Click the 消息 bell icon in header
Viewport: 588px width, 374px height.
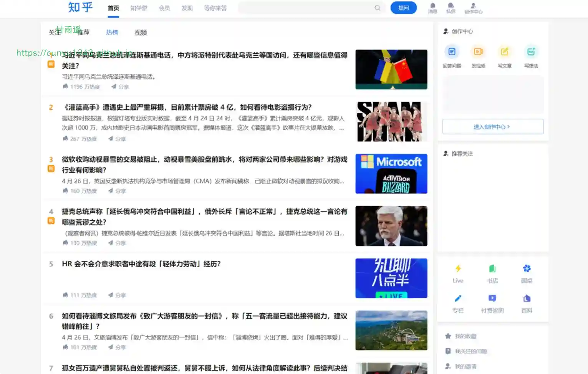point(432,6)
